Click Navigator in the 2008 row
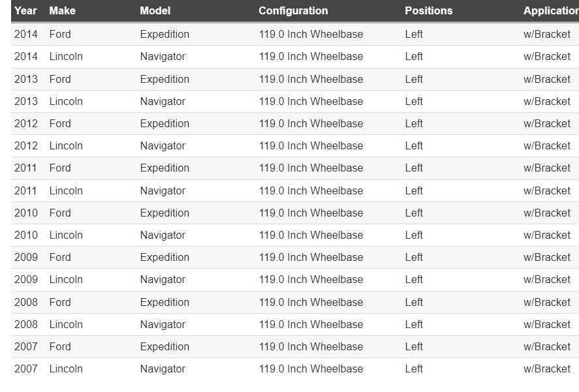Screen dimensions: 579x392 (x=162, y=324)
